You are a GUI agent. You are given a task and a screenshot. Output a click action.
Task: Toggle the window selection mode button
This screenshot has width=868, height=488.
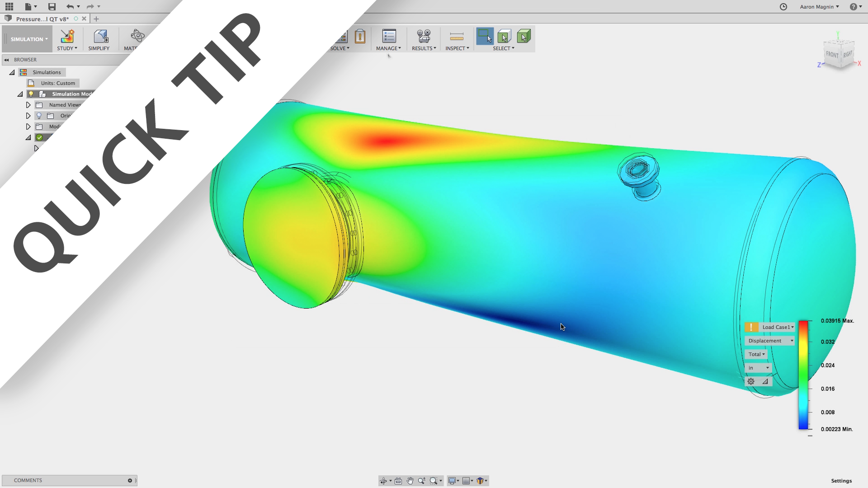[x=485, y=36]
